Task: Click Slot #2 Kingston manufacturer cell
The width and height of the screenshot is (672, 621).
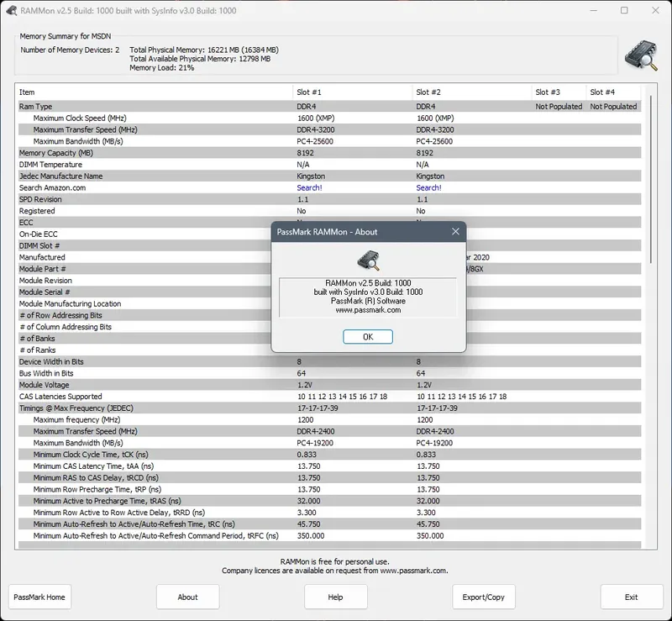Action: pos(430,176)
